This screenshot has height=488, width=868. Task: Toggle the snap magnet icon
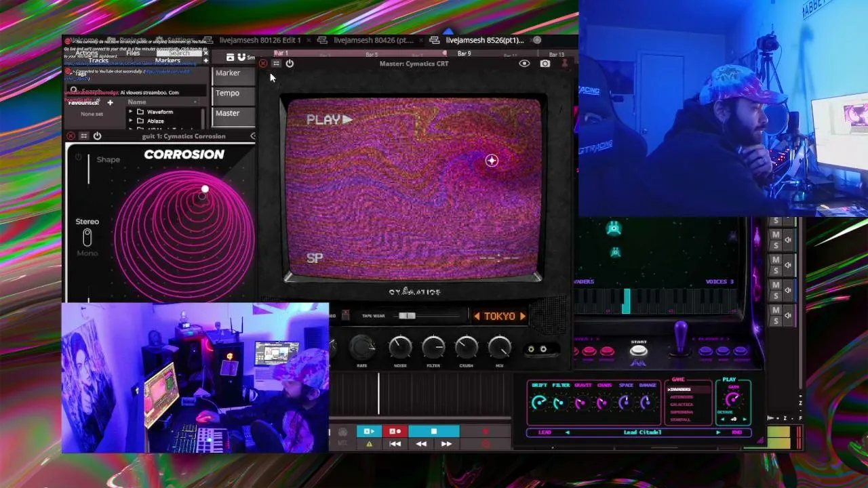tap(241, 58)
